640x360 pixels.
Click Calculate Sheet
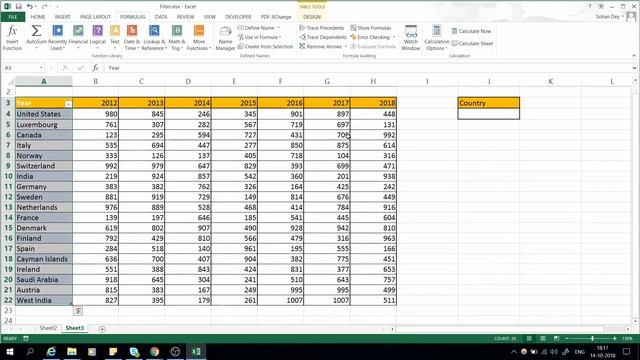pyautogui.click(x=472, y=43)
